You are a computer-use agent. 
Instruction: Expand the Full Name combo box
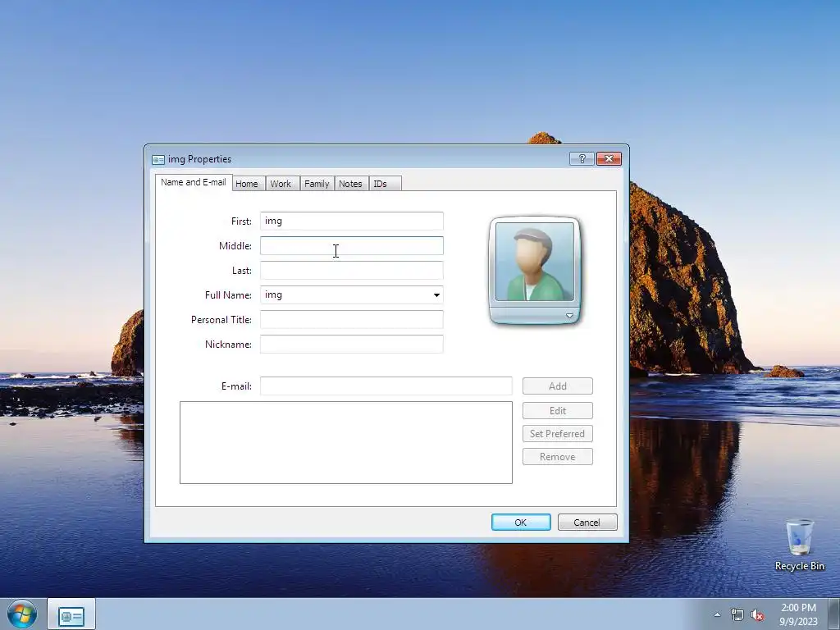[436, 295]
